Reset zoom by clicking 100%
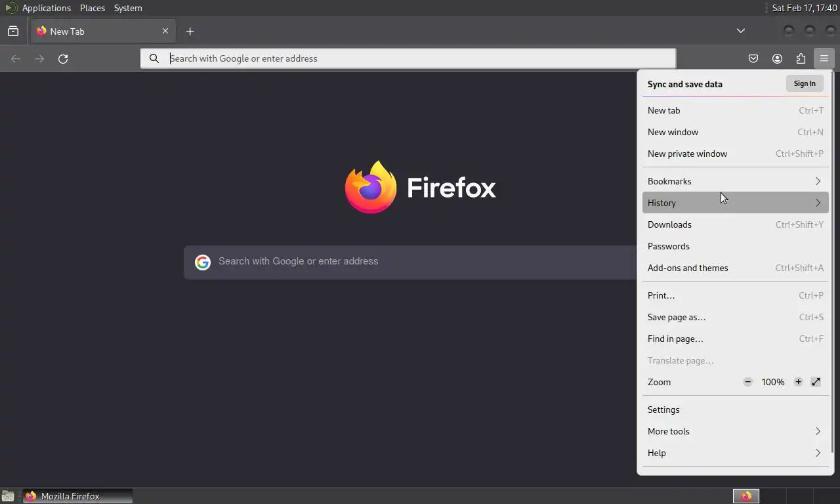 [772, 382]
